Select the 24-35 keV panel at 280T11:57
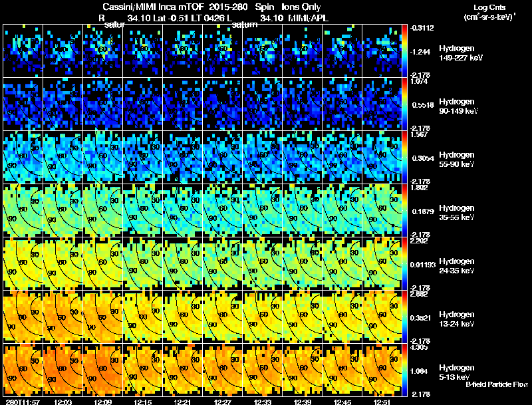The height and width of the screenshot is (405, 532). pos(23,264)
